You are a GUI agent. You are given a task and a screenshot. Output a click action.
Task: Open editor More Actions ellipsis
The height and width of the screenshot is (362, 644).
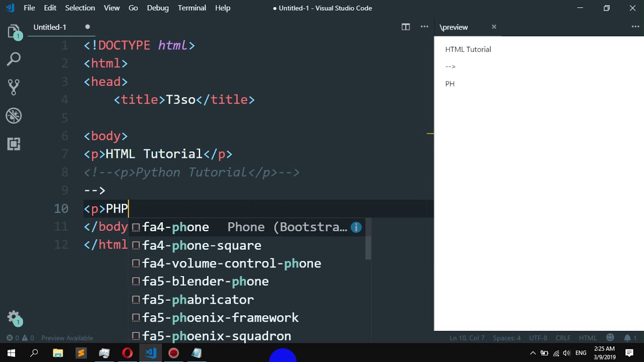click(x=425, y=27)
